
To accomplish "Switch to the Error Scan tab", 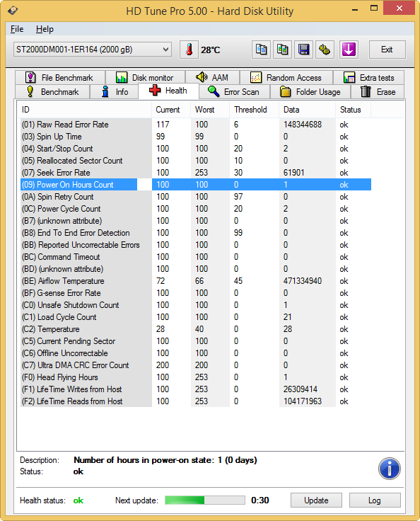I will pyautogui.click(x=235, y=92).
